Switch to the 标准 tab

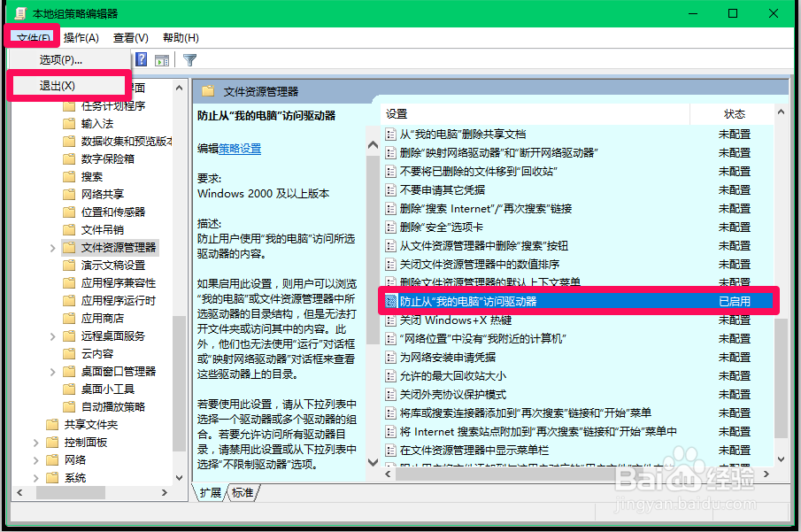tap(243, 493)
